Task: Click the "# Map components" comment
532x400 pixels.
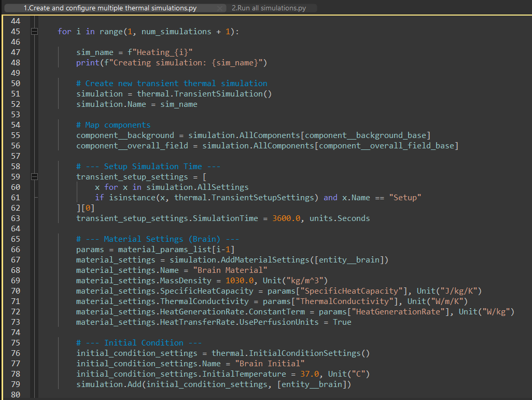Action: point(113,125)
